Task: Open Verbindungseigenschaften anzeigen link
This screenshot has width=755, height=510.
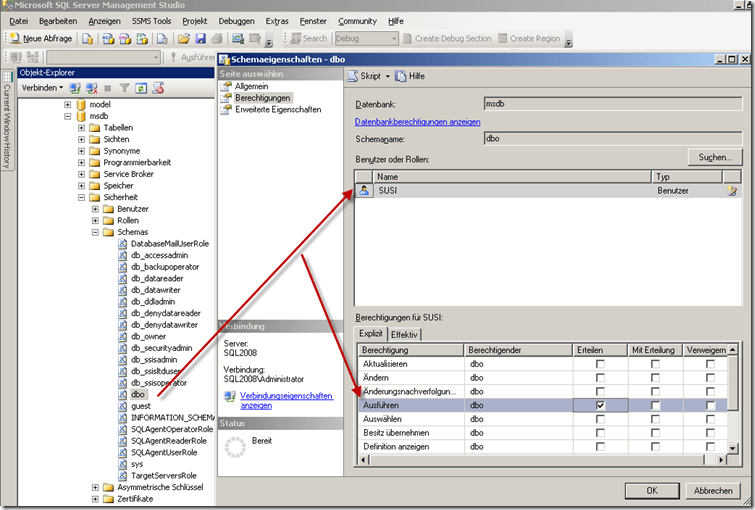Action: click(286, 401)
